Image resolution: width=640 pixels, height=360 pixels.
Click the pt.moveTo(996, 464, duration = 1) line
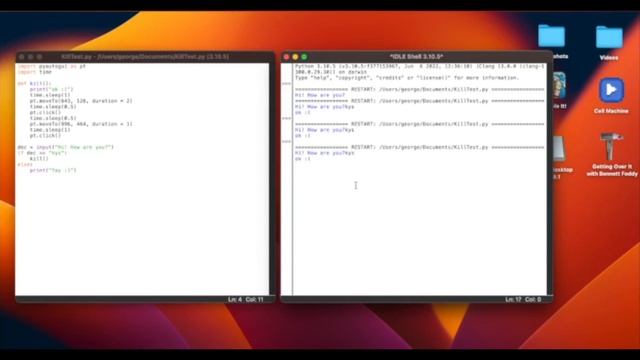coord(81,124)
